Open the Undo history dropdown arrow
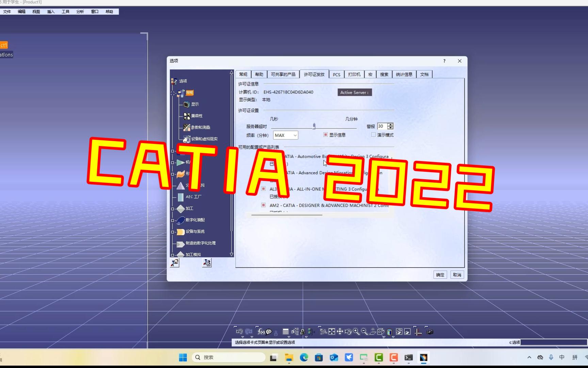The width and height of the screenshot is (588, 368). click(x=243, y=337)
